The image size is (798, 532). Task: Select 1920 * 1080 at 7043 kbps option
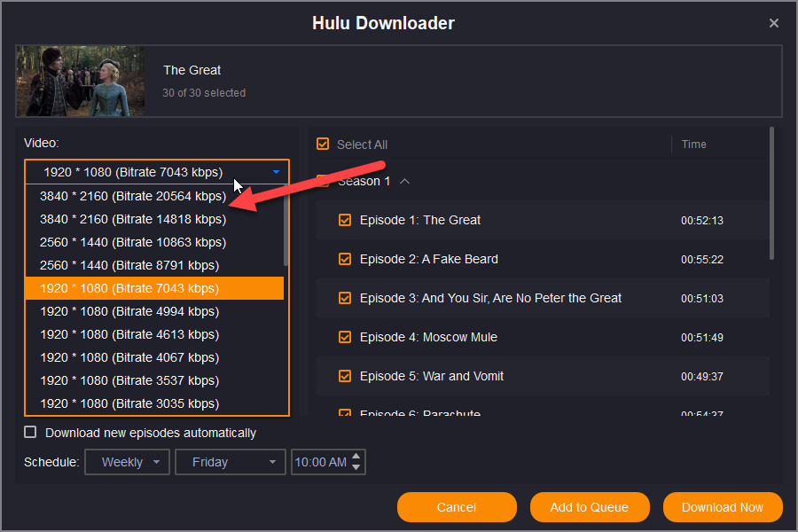[154, 288]
